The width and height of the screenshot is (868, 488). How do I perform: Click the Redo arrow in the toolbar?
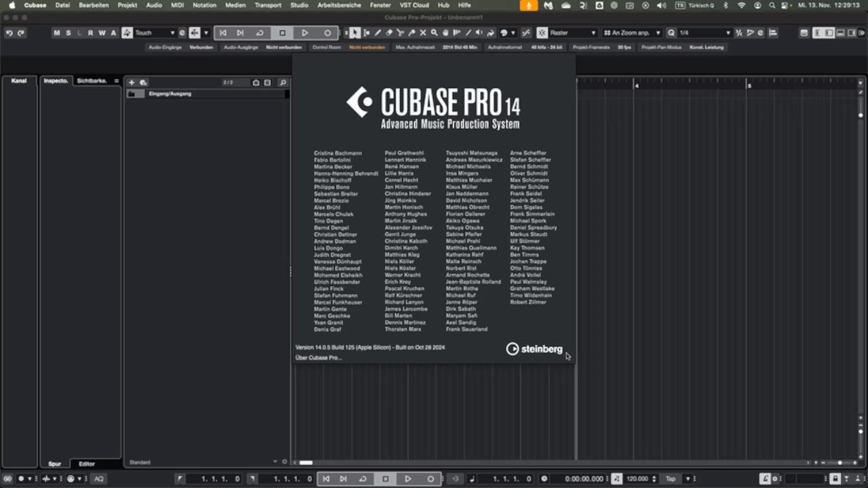click(x=20, y=33)
